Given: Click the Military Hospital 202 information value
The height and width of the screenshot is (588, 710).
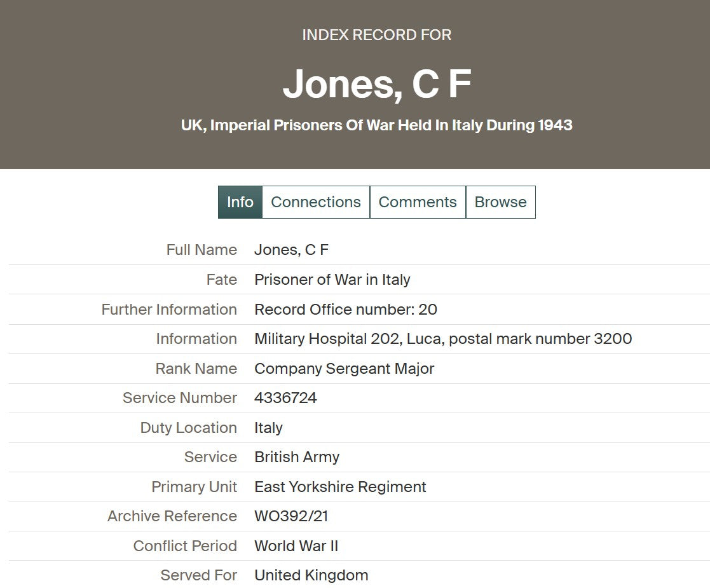Looking at the screenshot, I should coord(442,339).
